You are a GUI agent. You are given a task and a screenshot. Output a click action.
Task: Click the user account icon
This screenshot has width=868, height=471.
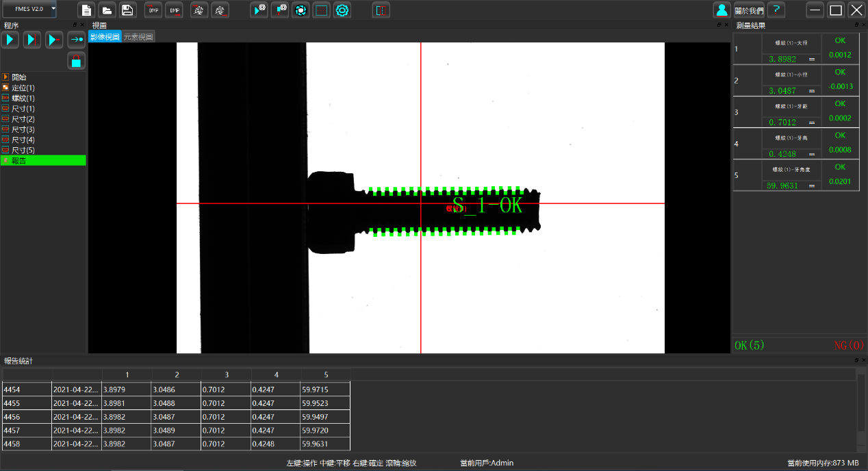point(722,10)
